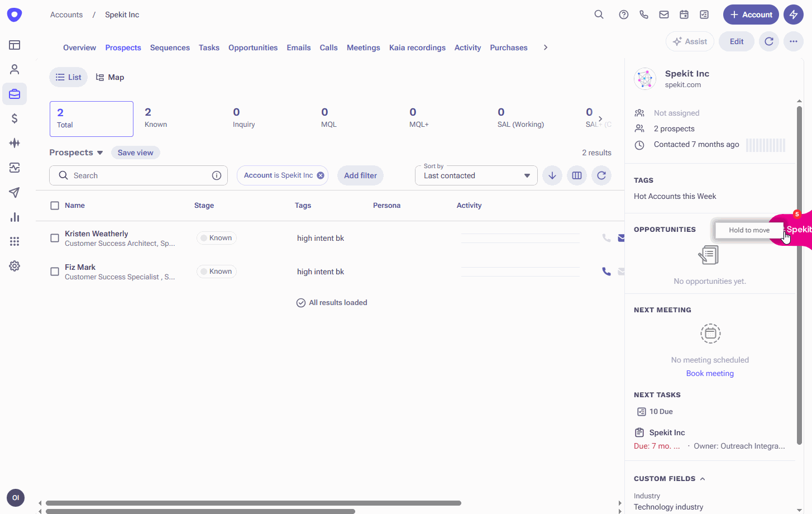Click the Add filter button
812x514 pixels.
[x=360, y=175]
